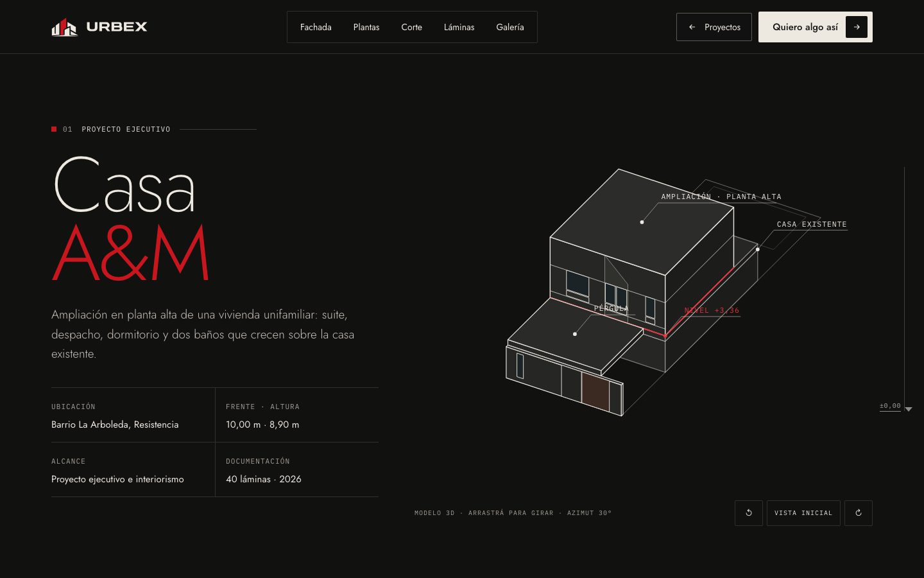Click the Modelo 3D azimut caption

pyautogui.click(x=513, y=513)
